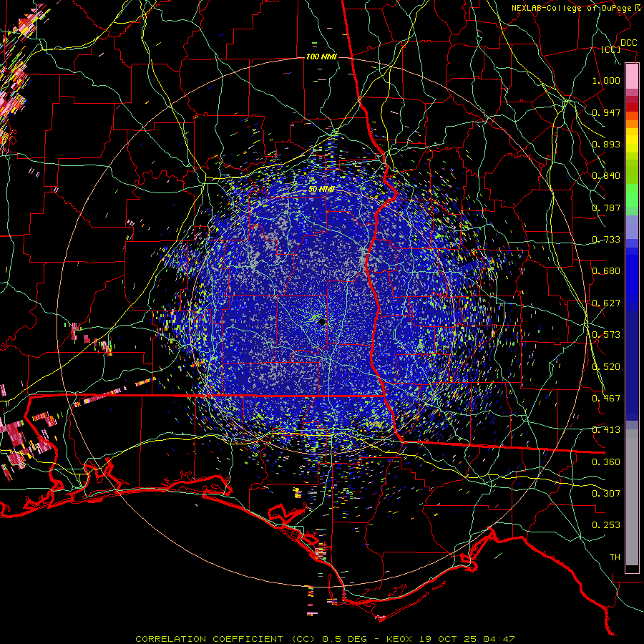Click the [CC] legend unit label
The height and width of the screenshot is (644, 644).
610,49
